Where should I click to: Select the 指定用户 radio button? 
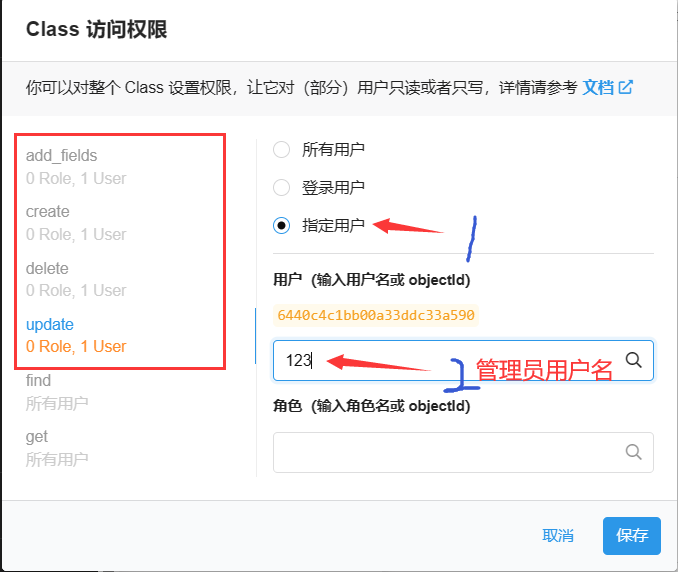click(x=281, y=225)
